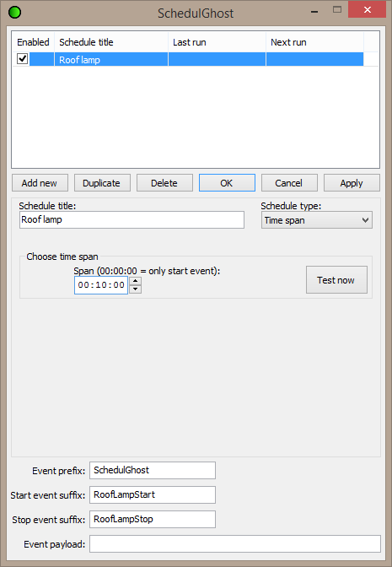Edit the Start event suffix field

coord(153,494)
